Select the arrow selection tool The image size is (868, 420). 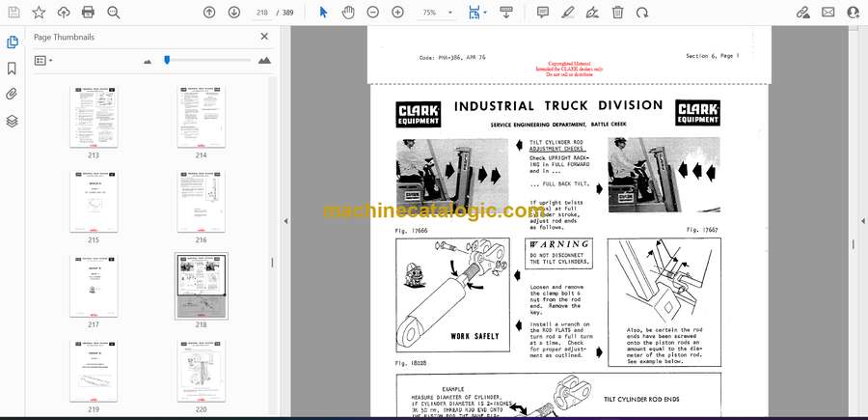(x=324, y=13)
